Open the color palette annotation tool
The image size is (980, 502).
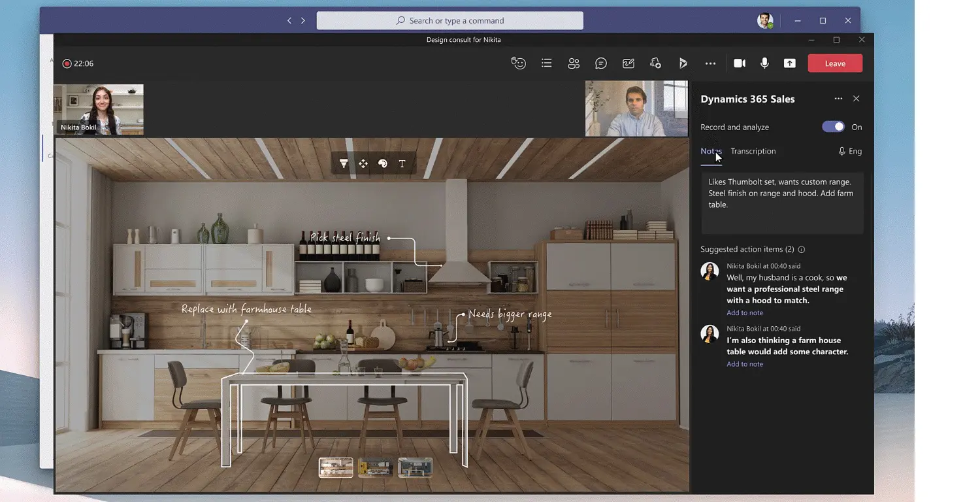click(383, 163)
